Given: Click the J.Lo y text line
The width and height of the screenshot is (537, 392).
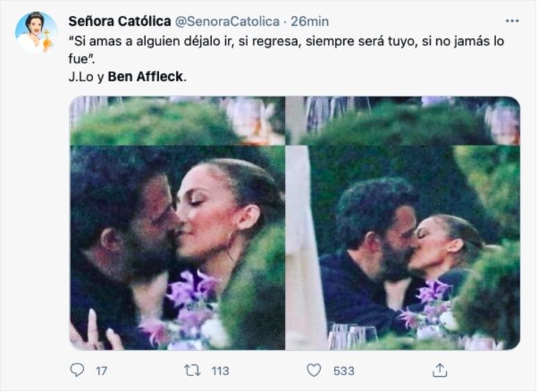Looking at the screenshot, I should (86, 76).
